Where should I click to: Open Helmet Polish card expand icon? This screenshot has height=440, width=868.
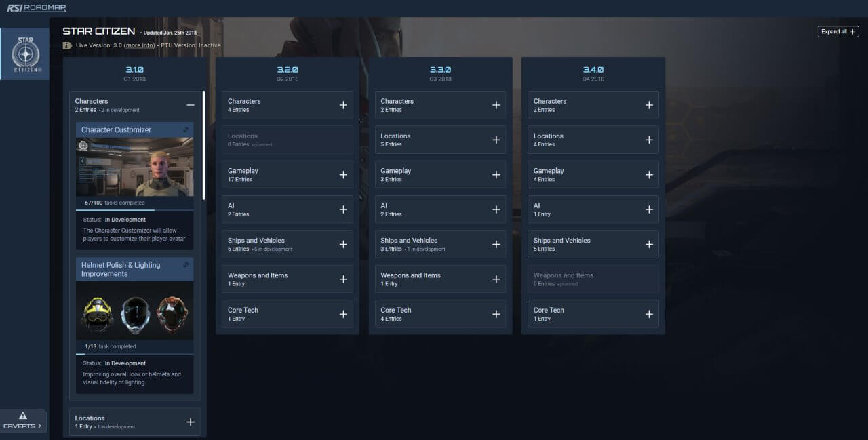186,265
